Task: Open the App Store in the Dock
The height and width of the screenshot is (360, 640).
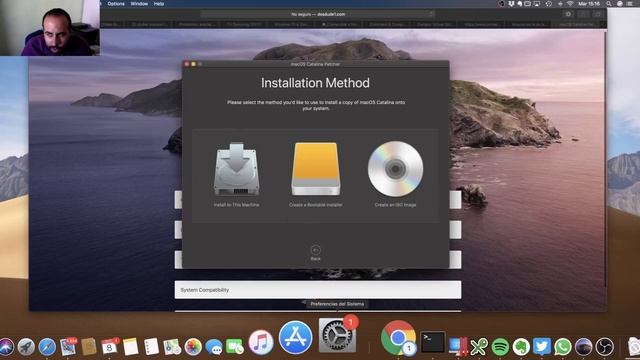Action: click(296, 337)
